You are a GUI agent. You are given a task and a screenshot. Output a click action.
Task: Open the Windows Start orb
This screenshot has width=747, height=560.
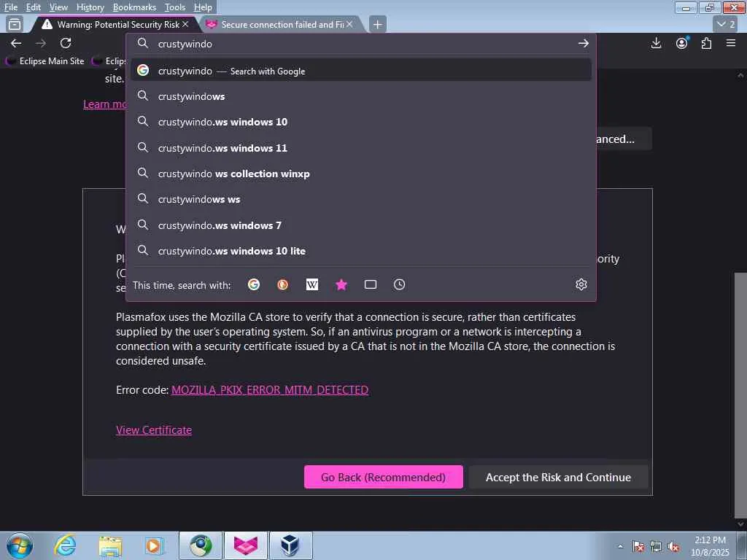pos(20,545)
